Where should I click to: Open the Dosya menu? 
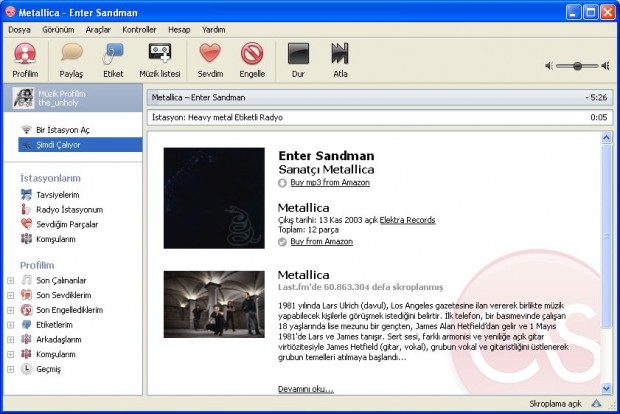click(19, 30)
